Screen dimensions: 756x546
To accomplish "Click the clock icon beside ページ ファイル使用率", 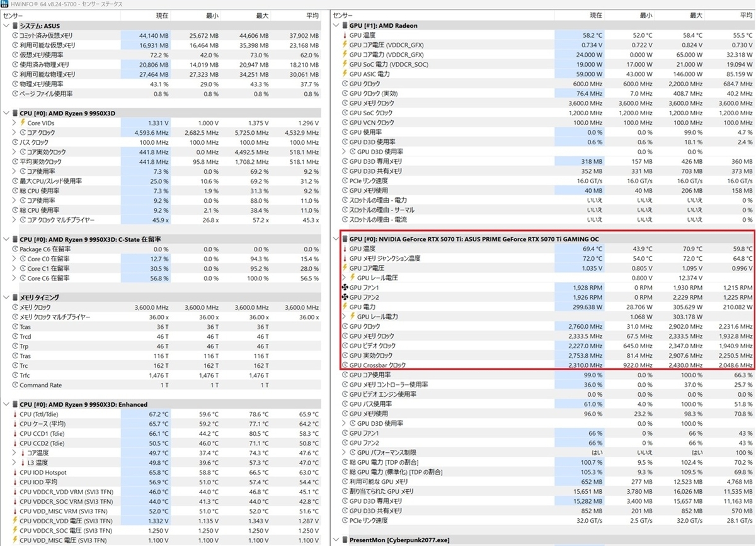I will point(14,94).
